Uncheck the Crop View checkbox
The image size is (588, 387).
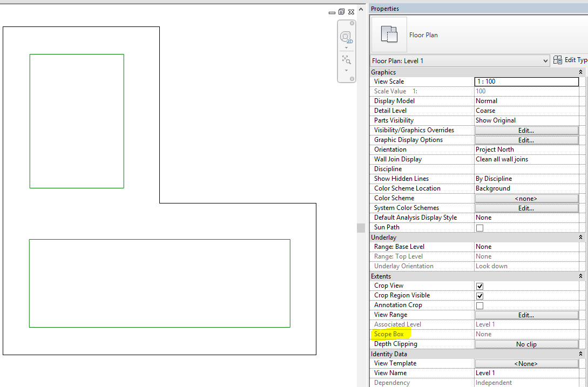click(x=479, y=286)
